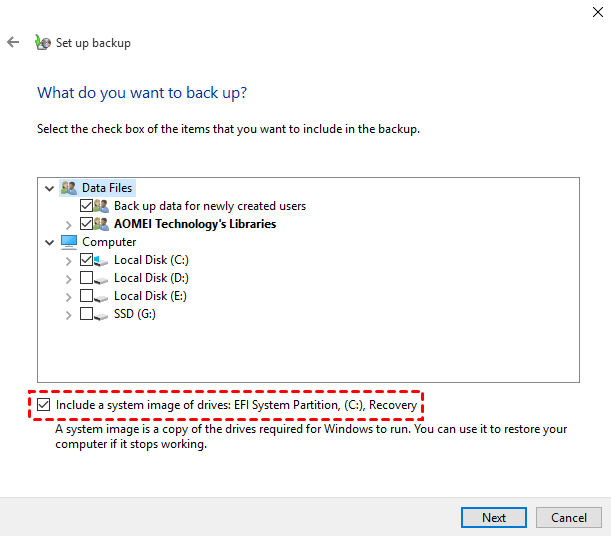The height and width of the screenshot is (536, 611).
Task: Uncheck Back up data for newly created users
Action: [86, 206]
